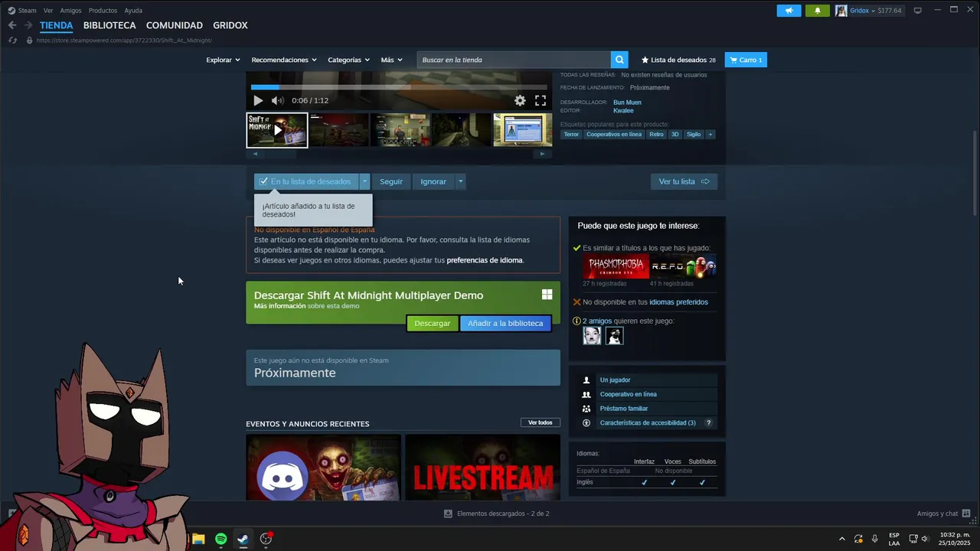Image resolution: width=980 pixels, height=551 pixels.
Task: Open video settings gear icon
Action: pos(520,100)
